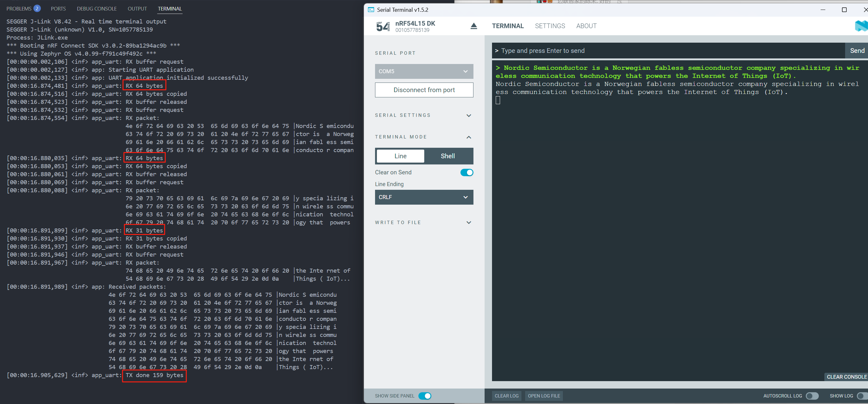Click the 'RX 31 bytes copied' log line

97,239
